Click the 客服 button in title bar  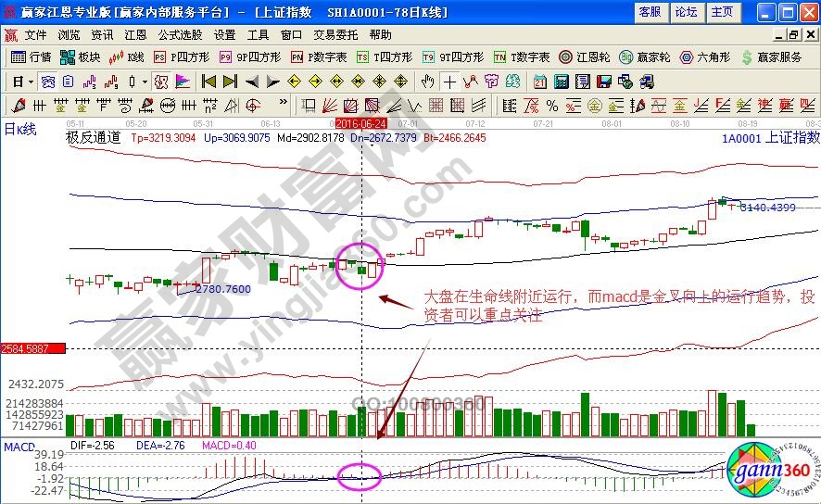click(x=650, y=12)
